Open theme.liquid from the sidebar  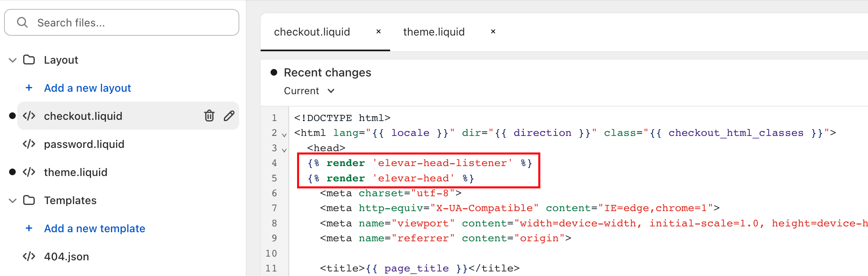[76, 172]
